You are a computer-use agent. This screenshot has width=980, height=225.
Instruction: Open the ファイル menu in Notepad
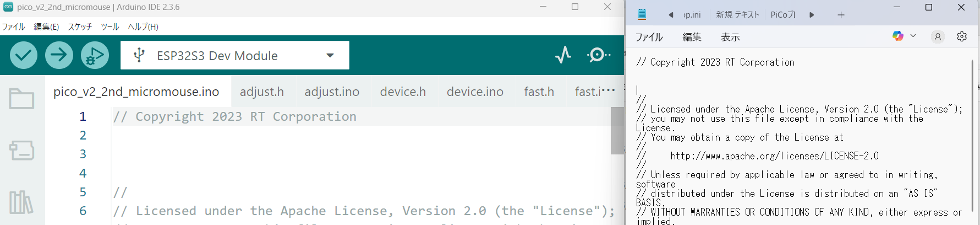(649, 37)
